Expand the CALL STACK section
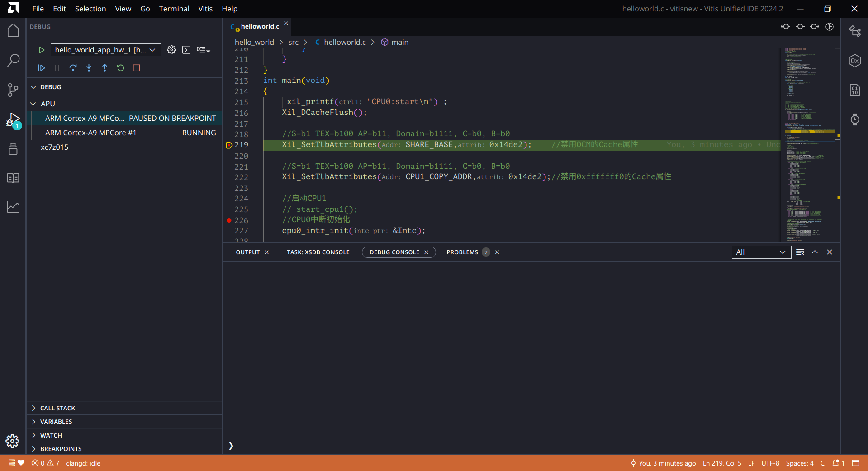868x471 pixels. click(x=57, y=408)
